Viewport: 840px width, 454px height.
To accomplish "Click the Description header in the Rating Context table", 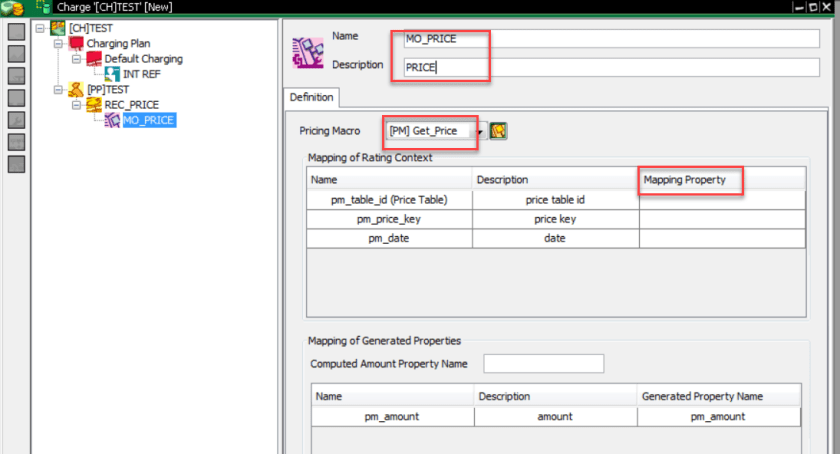I will 556,180.
